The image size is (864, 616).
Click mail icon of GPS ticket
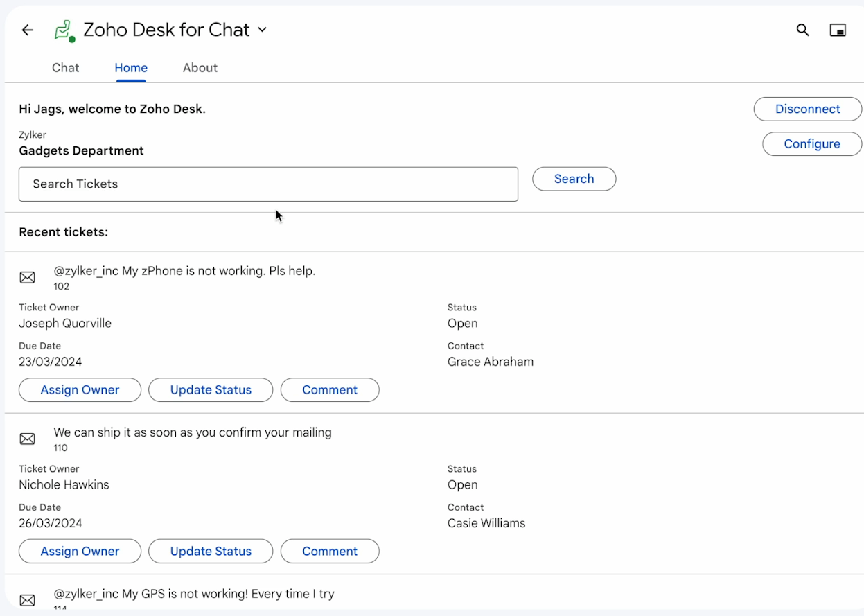[x=27, y=600]
